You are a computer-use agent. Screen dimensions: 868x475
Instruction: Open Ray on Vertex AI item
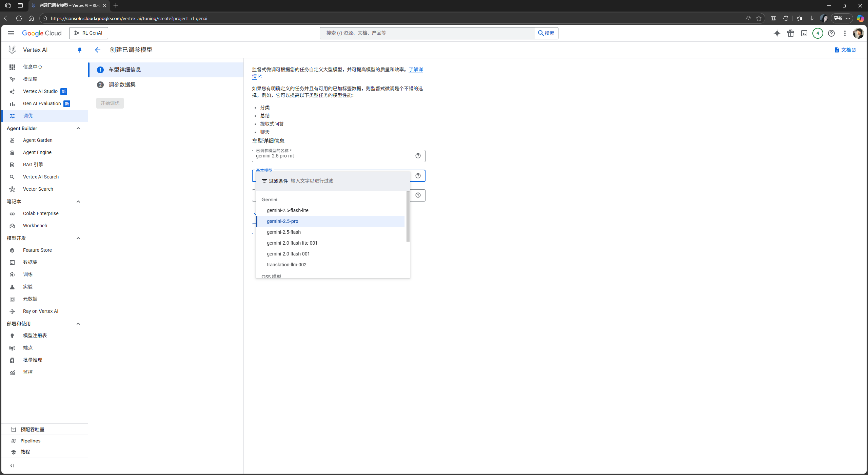pos(45,311)
